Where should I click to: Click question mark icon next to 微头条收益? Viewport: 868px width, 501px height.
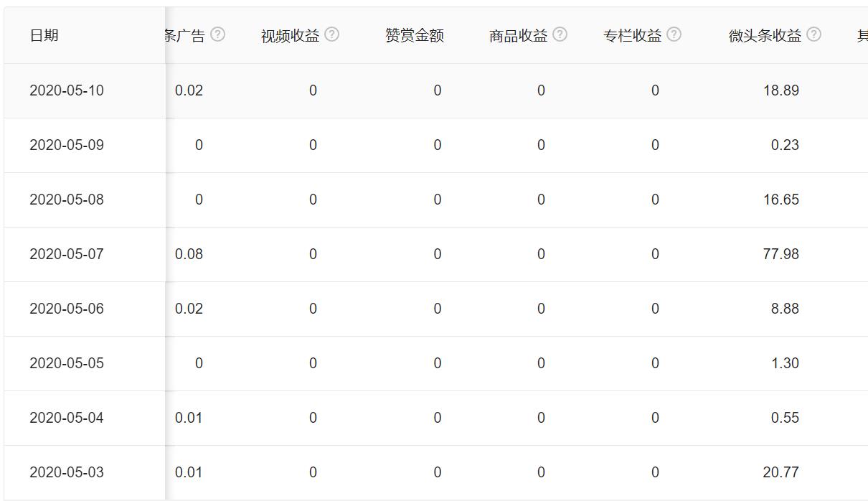click(x=813, y=34)
